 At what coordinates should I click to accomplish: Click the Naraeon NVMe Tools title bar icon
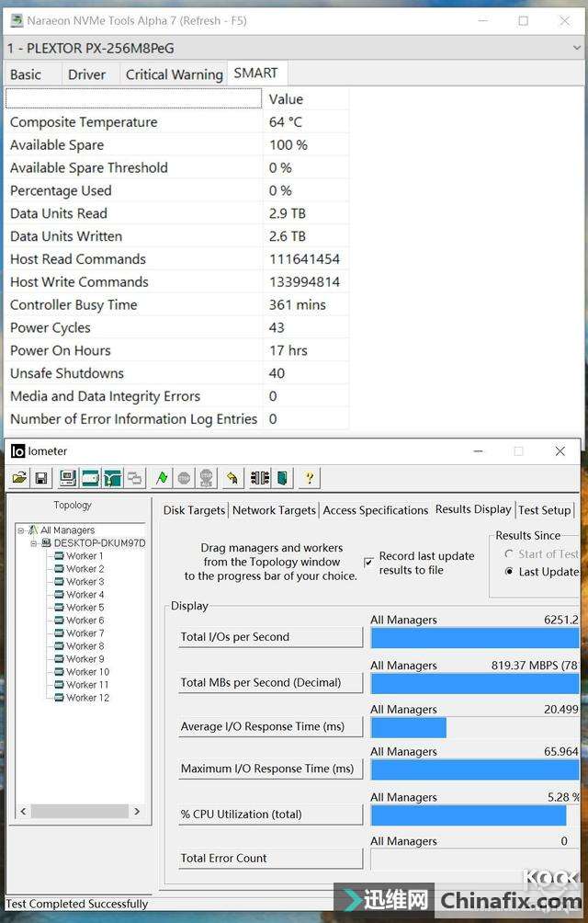tap(17, 20)
